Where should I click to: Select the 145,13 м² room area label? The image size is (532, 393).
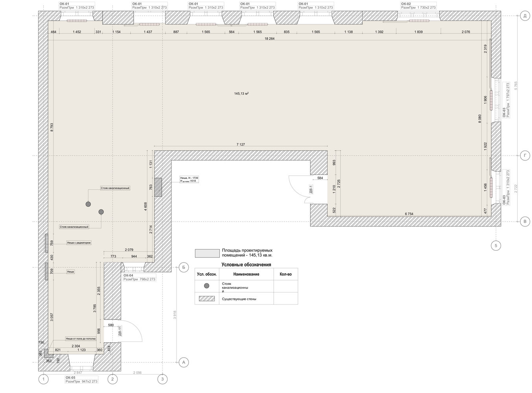[242, 94]
